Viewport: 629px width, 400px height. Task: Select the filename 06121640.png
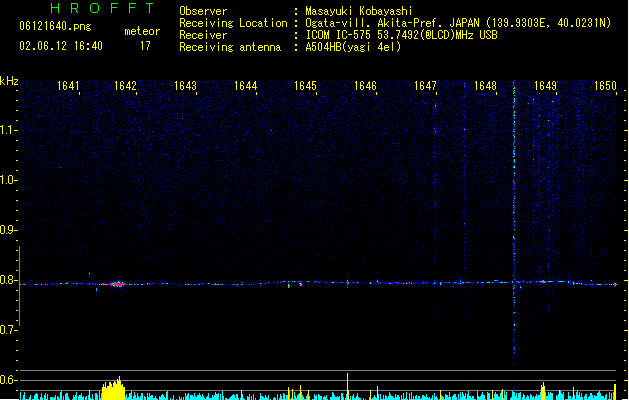[x=55, y=26]
